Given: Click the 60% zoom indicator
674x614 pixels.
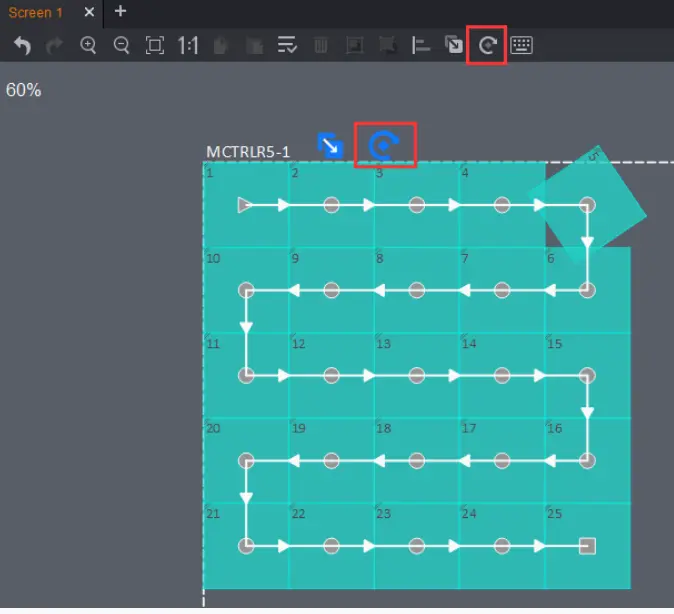Looking at the screenshot, I should click(x=24, y=90).
